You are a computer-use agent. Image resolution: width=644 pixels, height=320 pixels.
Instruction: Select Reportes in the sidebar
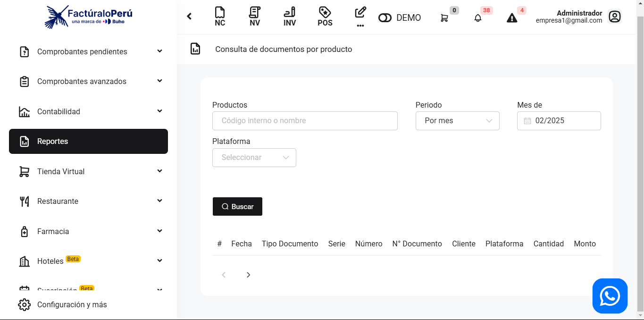click(88, 141)
